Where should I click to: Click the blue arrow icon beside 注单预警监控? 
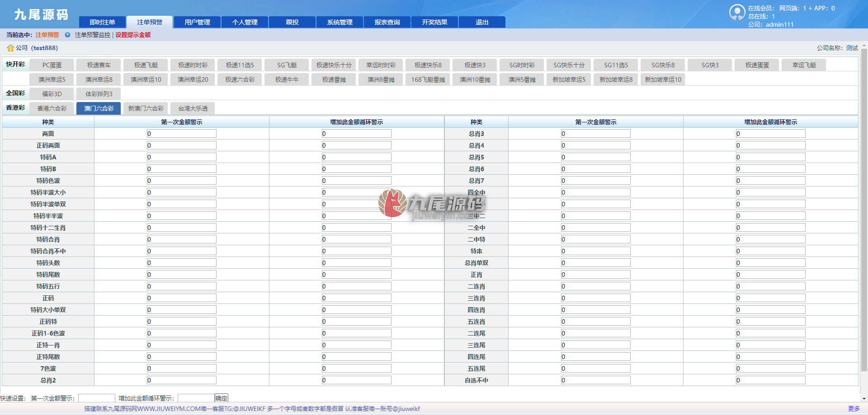[67, 35]
